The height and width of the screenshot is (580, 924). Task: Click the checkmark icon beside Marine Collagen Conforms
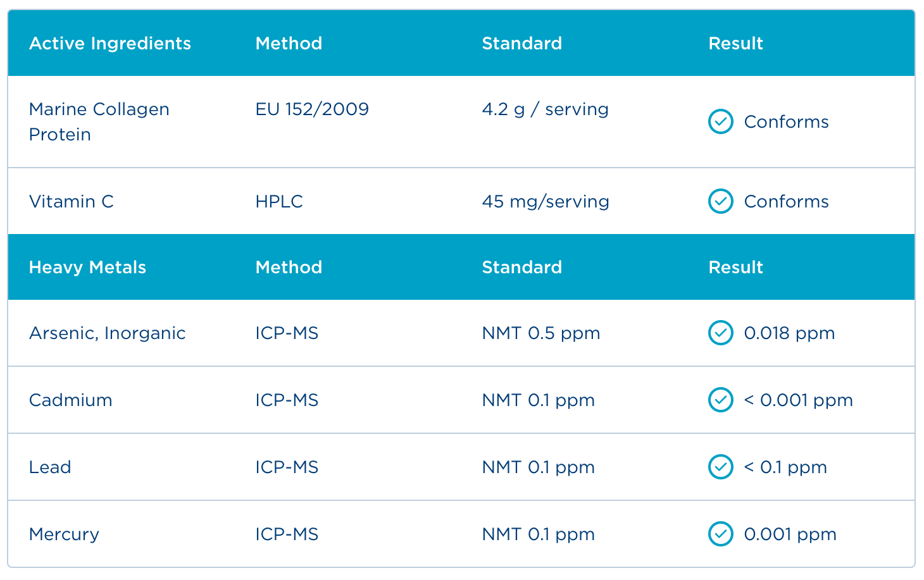720,121
